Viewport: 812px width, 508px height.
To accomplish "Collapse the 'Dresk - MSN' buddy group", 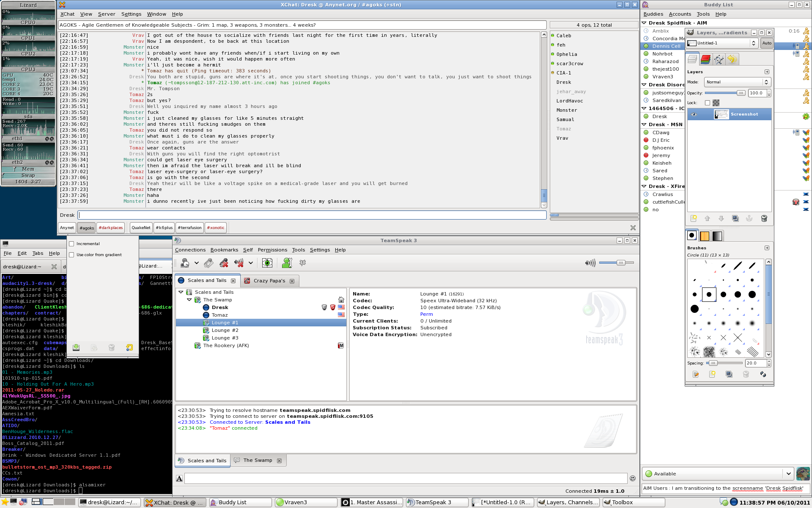I will 644,124.
